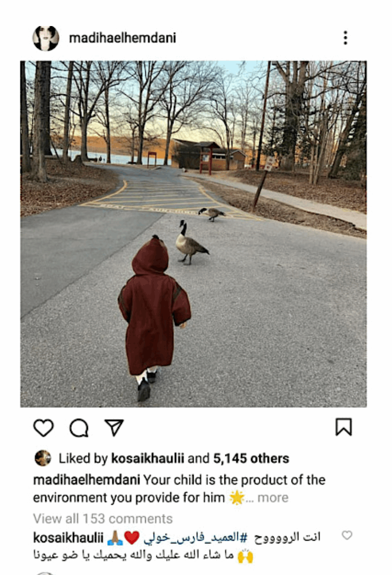Open kosaikhaulii commenter username

pyautogui.click(x=68, y=537)
